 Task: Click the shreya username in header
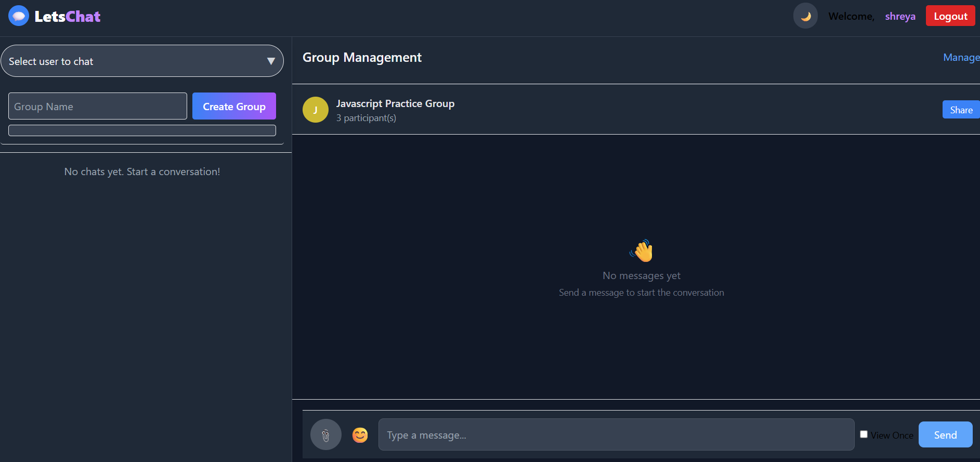coord(900,17)
